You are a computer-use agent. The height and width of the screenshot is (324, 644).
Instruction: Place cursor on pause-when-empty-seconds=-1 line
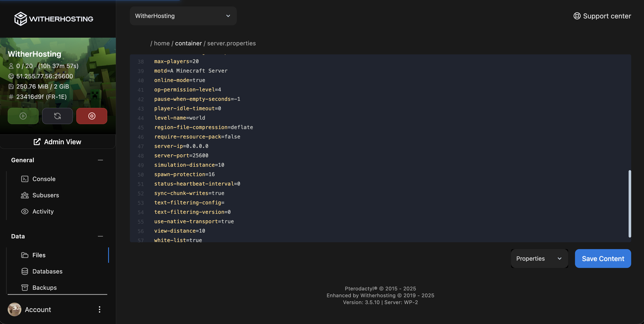click(x=197, y=99)
